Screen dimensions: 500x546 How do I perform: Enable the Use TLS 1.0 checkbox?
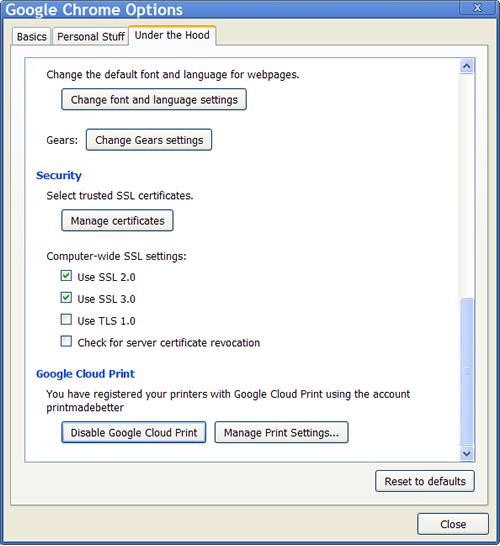[x=66, y=319]
